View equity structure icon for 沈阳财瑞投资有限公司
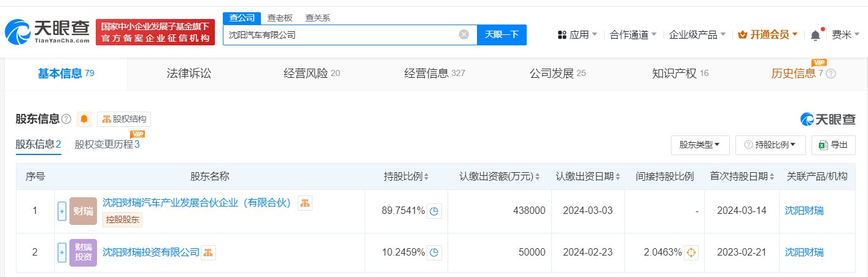Image resolution: width=868 pixels, height=277 pixels. (209, 252)
